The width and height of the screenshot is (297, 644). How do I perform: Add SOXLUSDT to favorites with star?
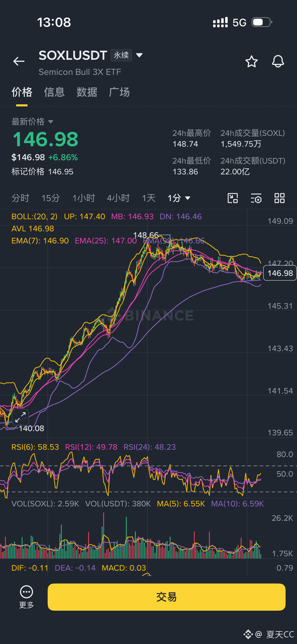251,61
